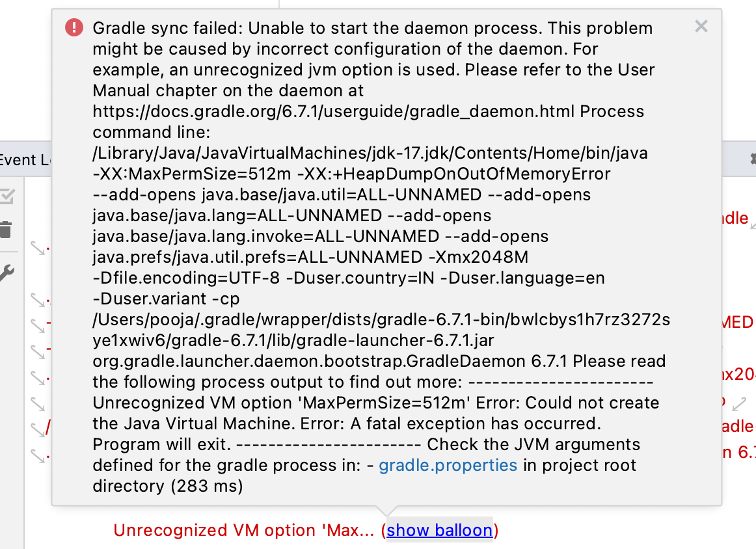Viewport: 756px width, 549px height.
Task: Click the -XX:MaxPermSize=512m text in balloon
Action: click(192, 174)
